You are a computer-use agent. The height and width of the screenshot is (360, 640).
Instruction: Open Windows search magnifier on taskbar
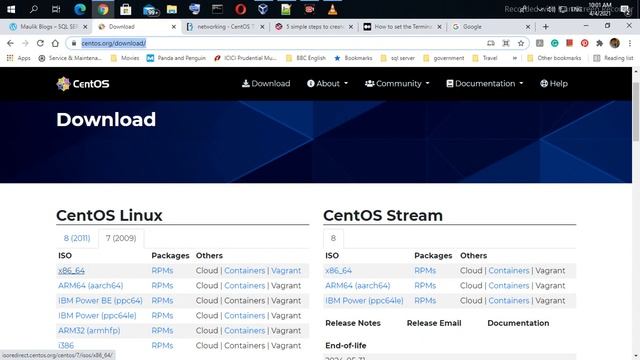pyautogui.click(x=34, y=9)
